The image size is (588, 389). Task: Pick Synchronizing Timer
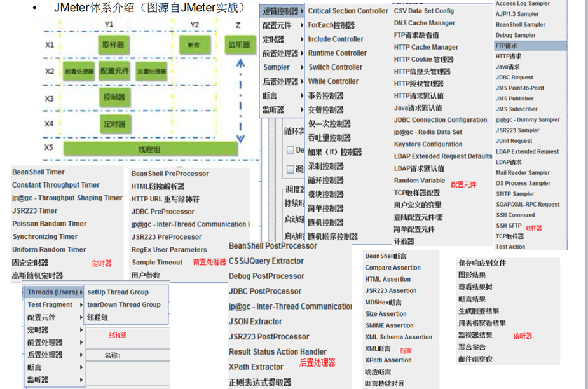click(45, 236)
